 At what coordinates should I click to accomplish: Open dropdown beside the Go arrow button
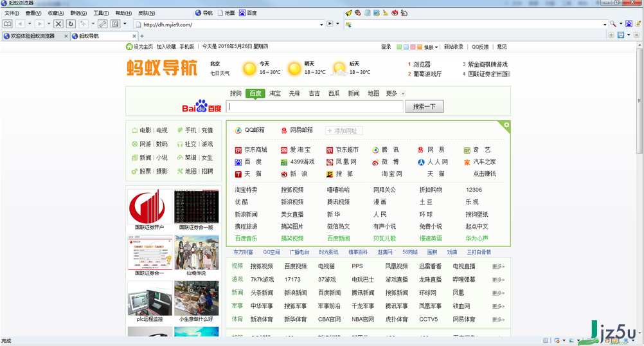pyautogui.click(x=337, y=24)
